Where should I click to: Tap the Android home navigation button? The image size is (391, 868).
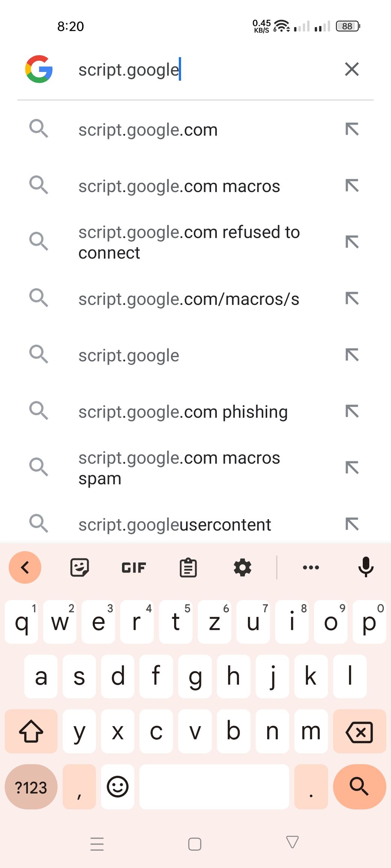[195, 844]
